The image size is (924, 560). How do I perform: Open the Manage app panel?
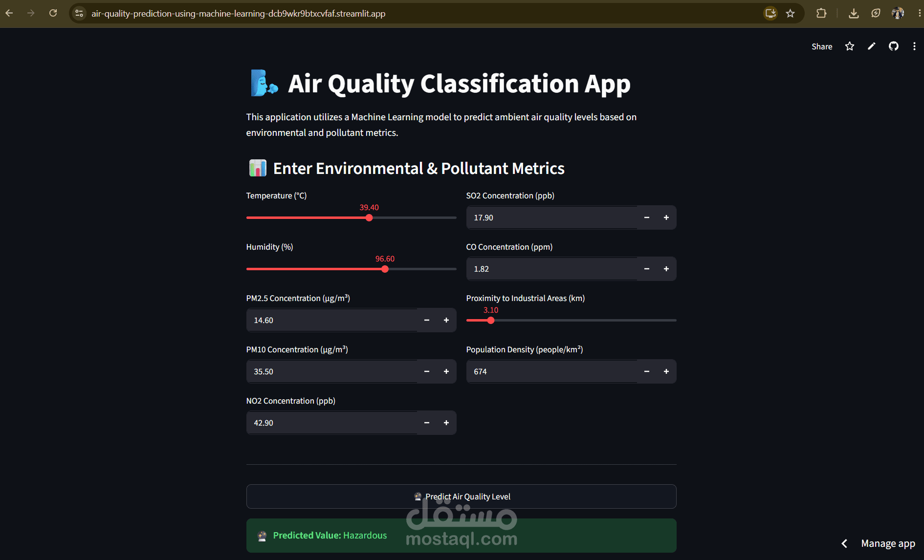click(888, 543)
